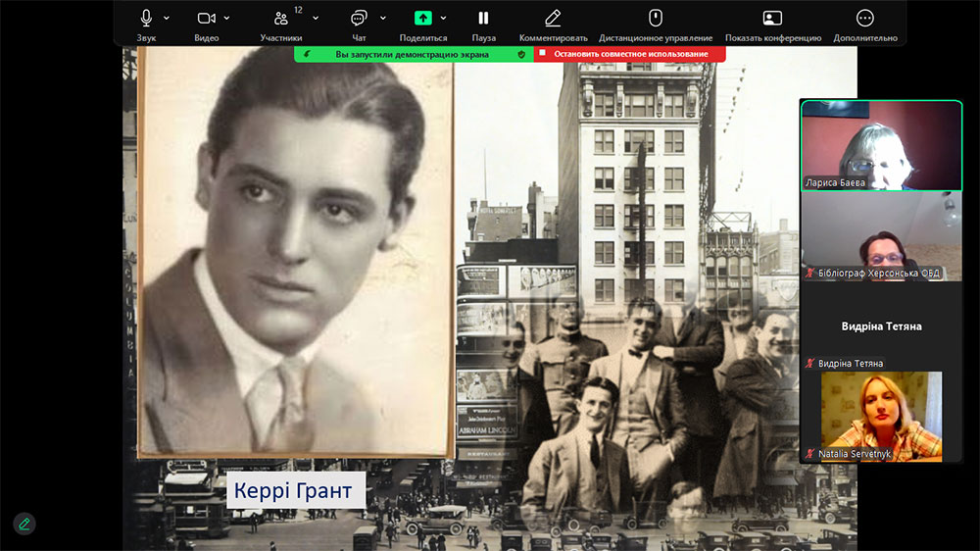Open share options arrow beside Поделиться
This screenshot has height=551, width=980.
[x=443, y=18]
